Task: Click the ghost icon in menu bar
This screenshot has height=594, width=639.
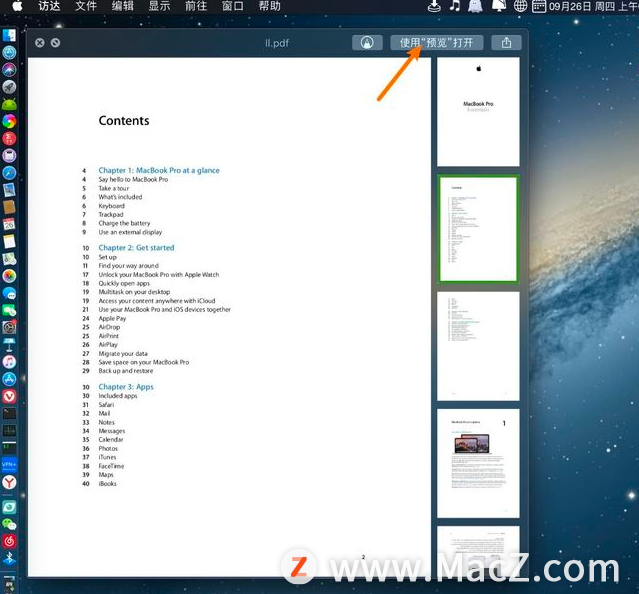Action: click(x=476, y=6)
